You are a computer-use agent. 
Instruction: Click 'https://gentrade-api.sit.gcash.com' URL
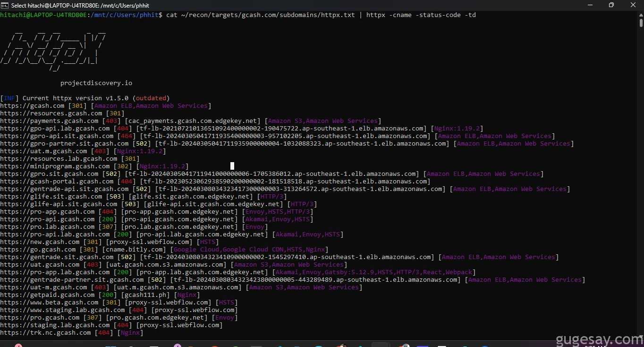[x=64, y=189]
